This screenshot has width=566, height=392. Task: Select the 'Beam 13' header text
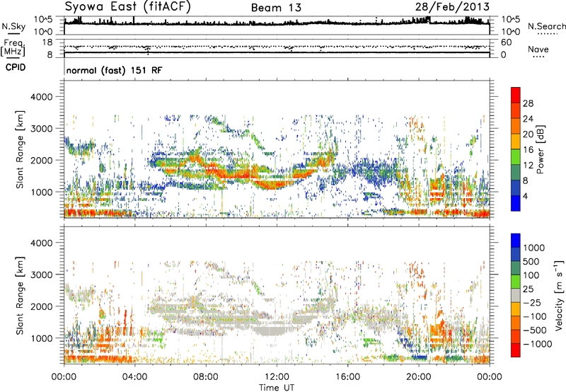point(276,8)
